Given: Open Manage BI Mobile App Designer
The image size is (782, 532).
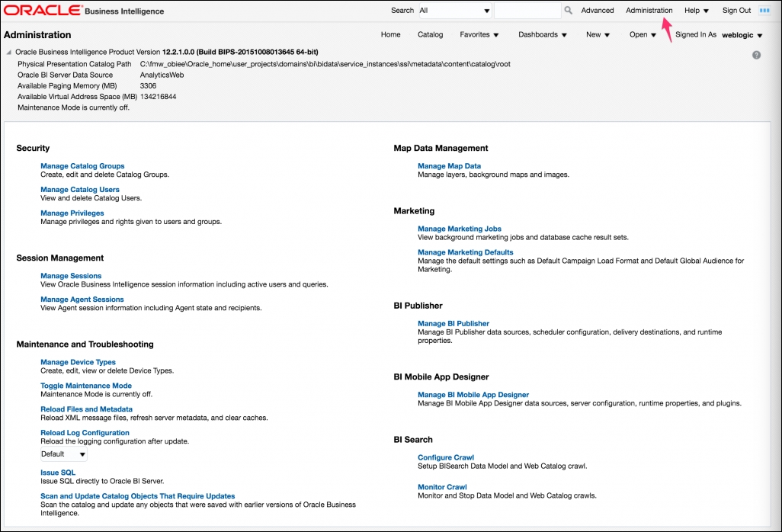Looking at the screenshot, I should tap(473, 394).
